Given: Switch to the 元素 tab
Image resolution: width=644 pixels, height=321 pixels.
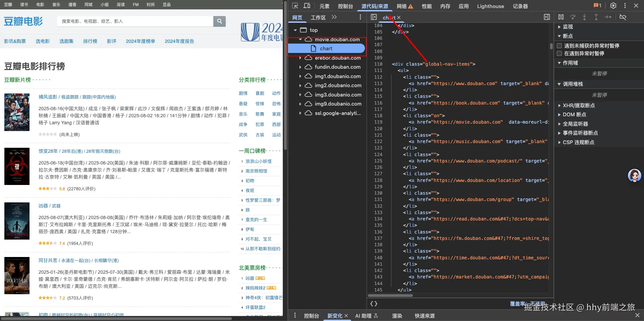Looking at the screenshot, I should point(324,6).
